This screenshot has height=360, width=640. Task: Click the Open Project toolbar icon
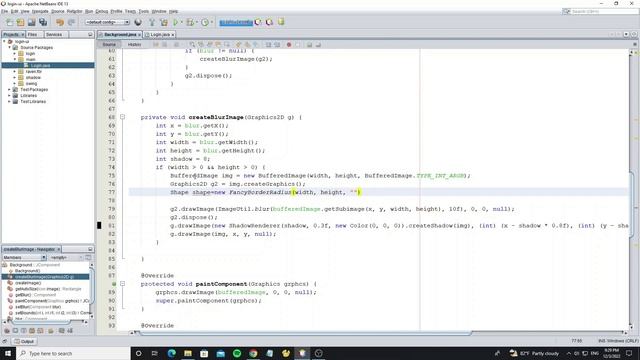click(31, 22)
